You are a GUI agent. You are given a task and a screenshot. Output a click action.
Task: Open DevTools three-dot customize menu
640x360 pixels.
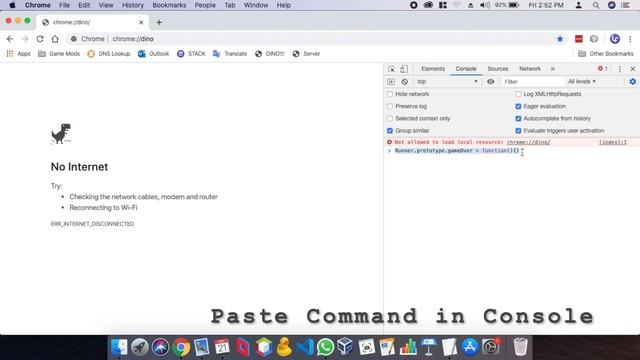(620, 69)
